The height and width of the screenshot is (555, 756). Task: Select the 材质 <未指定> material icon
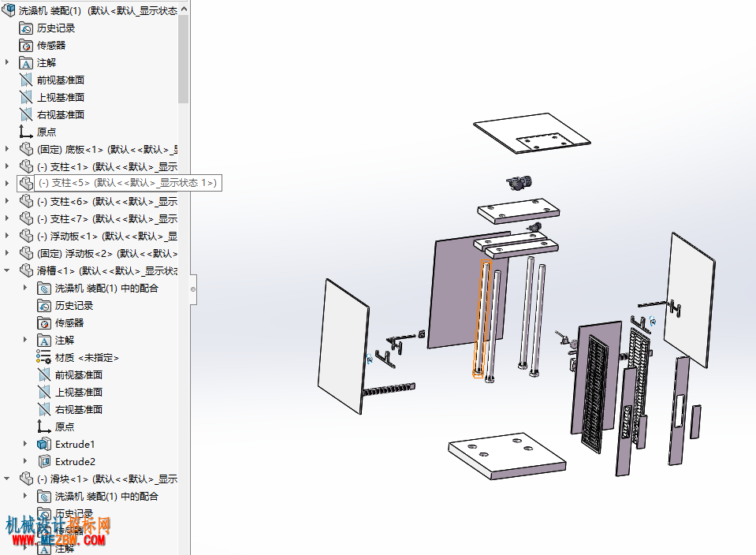pos(44,357)
